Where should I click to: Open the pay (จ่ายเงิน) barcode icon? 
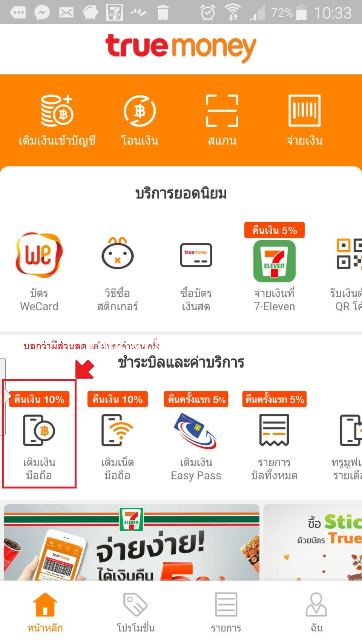pos(304,111)
